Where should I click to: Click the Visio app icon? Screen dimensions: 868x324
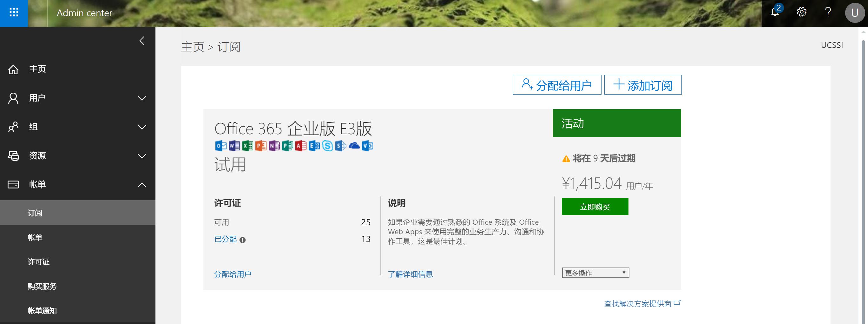click(x=367, y=146)
